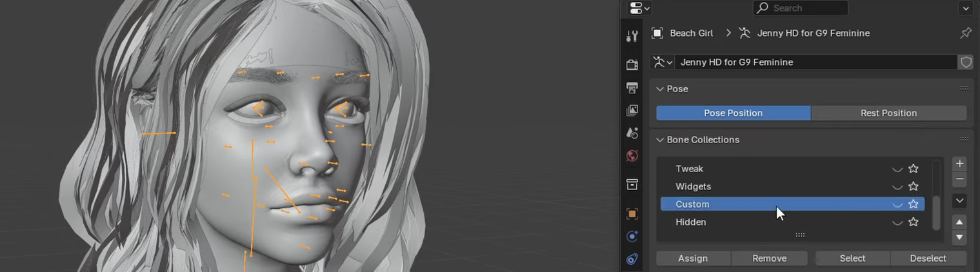Select the Tweak bone collection
The width and height of the screenshot is (980, 272).
792,169
